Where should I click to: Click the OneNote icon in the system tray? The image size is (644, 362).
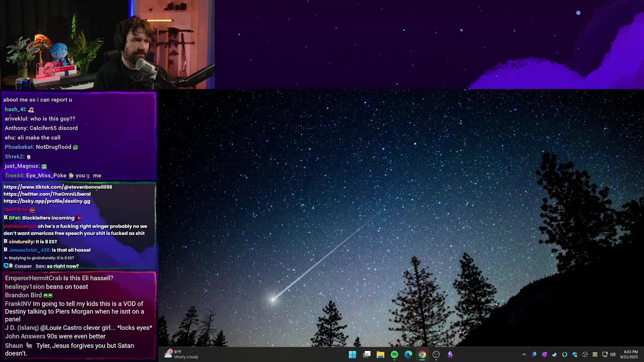[544, 354]
